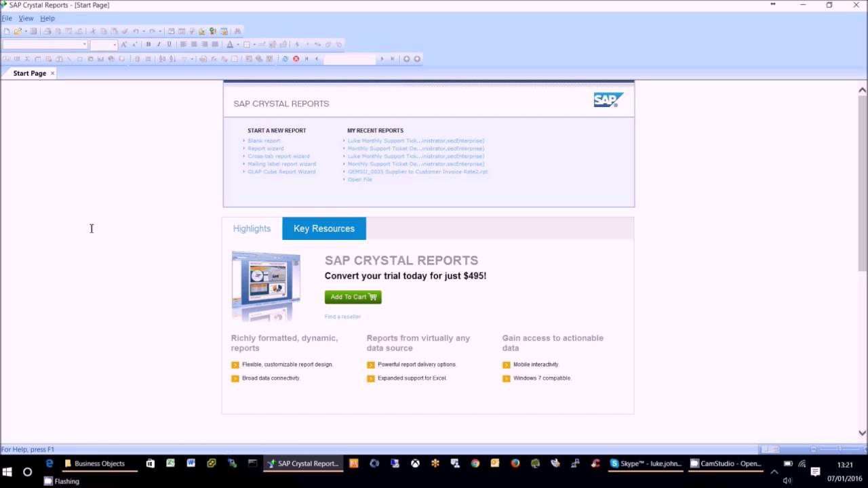868x488 pixels.
Task: Set Justified alignment in formatting toolbar
Action: pyautogui.click(x=215, y=44)
